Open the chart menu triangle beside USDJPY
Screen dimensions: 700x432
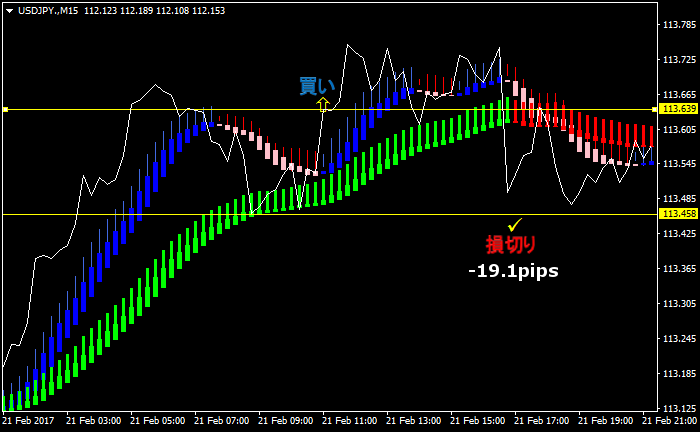[9, 11]
